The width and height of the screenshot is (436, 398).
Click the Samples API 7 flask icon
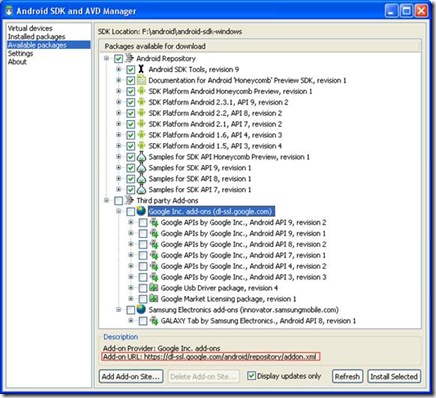141,189
